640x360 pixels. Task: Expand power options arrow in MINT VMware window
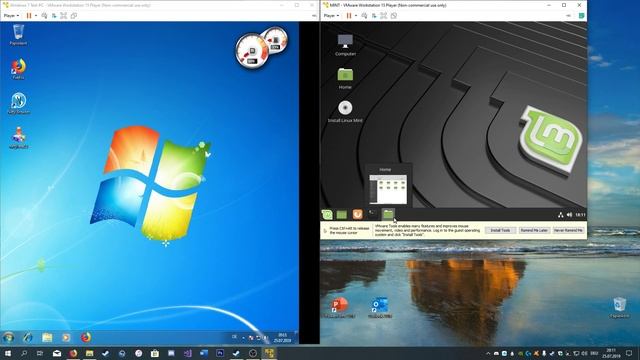[356, 16]
